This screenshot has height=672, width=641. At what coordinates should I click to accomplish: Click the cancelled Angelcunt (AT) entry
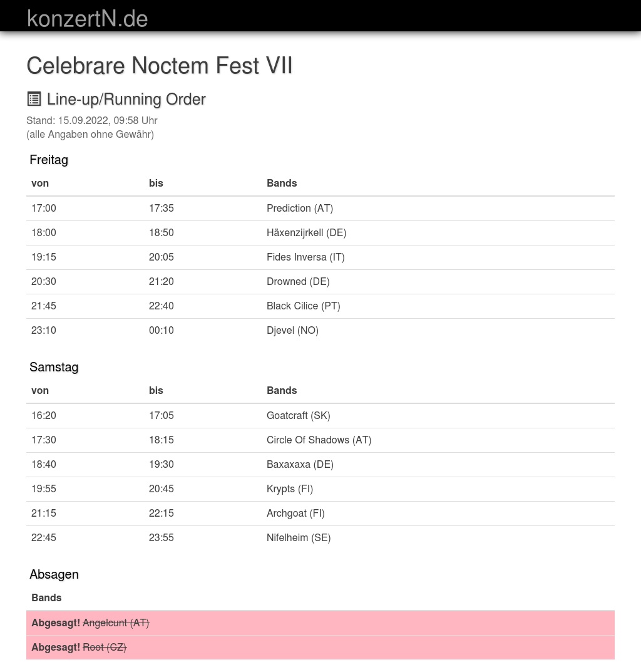116,623
